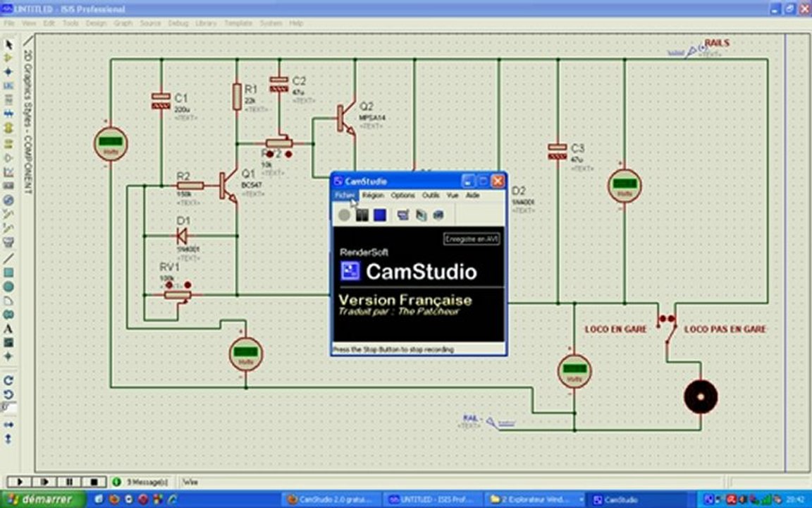The width and height of the screenshot is (812, 508).
Task: Open the Options menu in CamStudio
Action: pos(403,195)
